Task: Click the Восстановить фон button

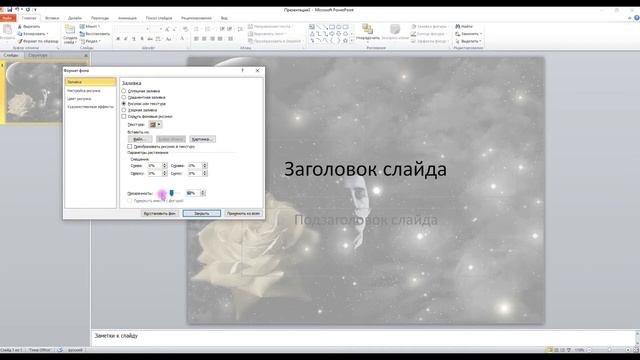Action: [160, 213]
